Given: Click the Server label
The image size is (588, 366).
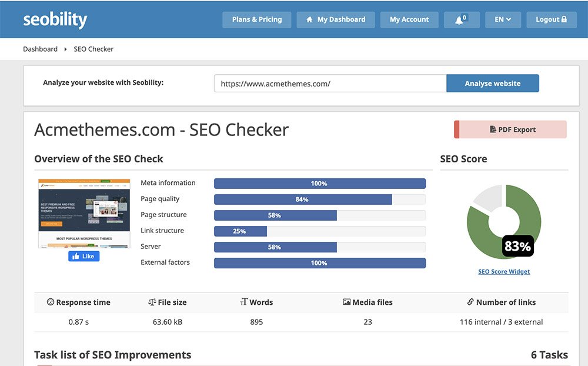Looking at the screenshot, I should [x=151, y=247].
